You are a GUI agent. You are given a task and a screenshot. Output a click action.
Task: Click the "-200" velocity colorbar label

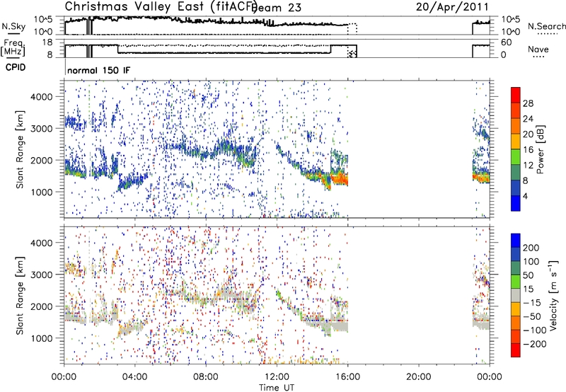click(535, 345)
